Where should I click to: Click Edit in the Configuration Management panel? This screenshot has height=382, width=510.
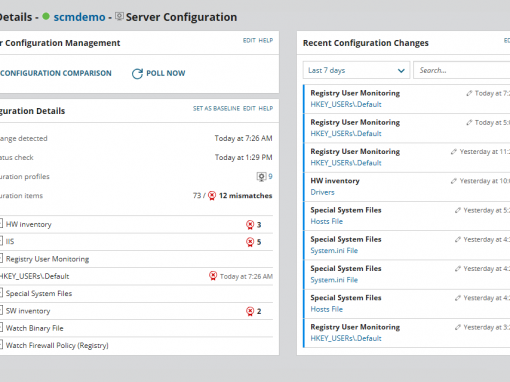click(x=249, y=40)
